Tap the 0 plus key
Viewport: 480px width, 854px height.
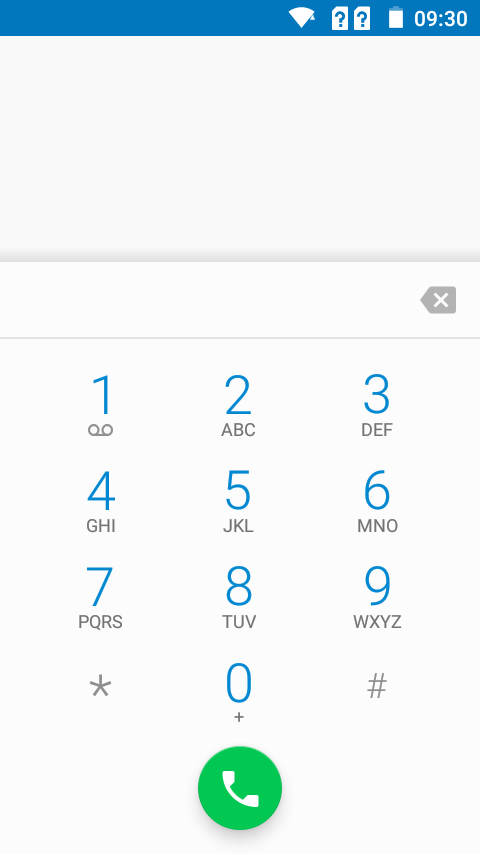pos(239,693)
